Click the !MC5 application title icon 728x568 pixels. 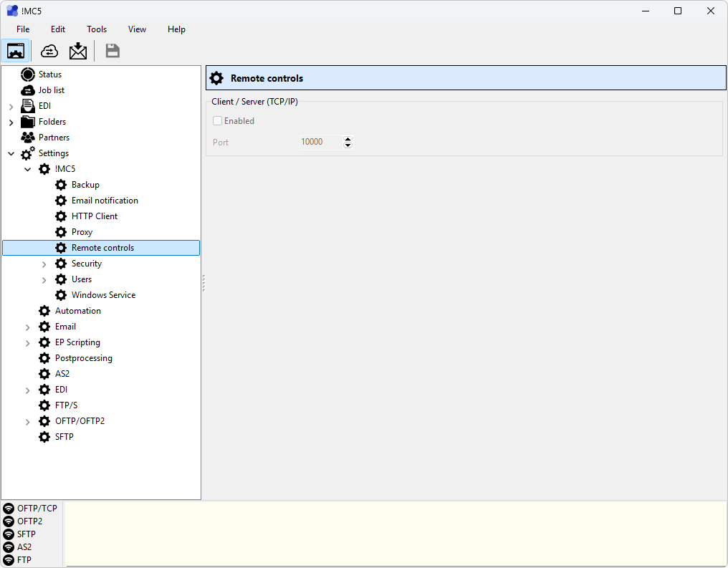point(12,11)
